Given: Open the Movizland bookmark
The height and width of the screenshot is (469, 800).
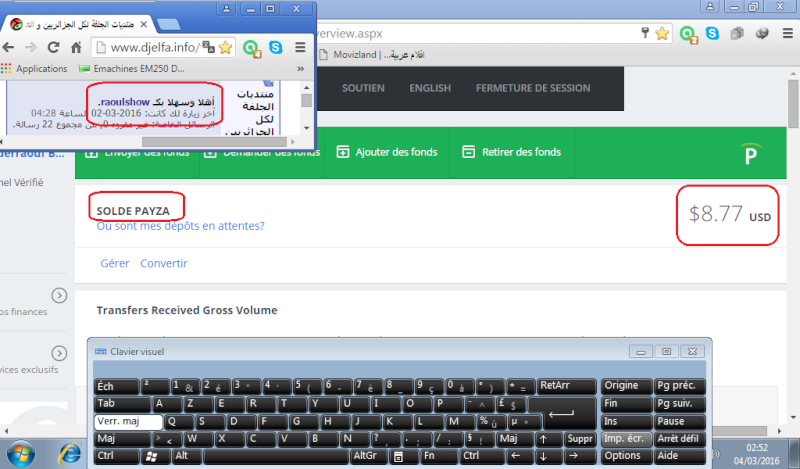Looking at the screenshot, I should tap(372, 55).
